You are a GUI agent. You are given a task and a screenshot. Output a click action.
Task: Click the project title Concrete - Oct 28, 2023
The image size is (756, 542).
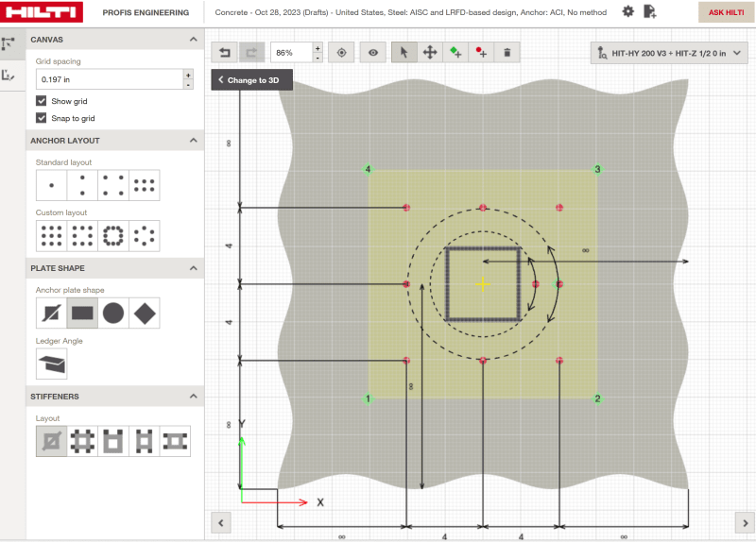pyautogui.click(x=411, y=12)
